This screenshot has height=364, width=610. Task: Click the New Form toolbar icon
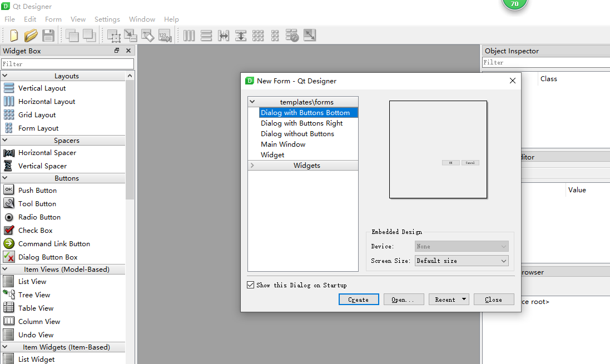click(x=12, y=35)
